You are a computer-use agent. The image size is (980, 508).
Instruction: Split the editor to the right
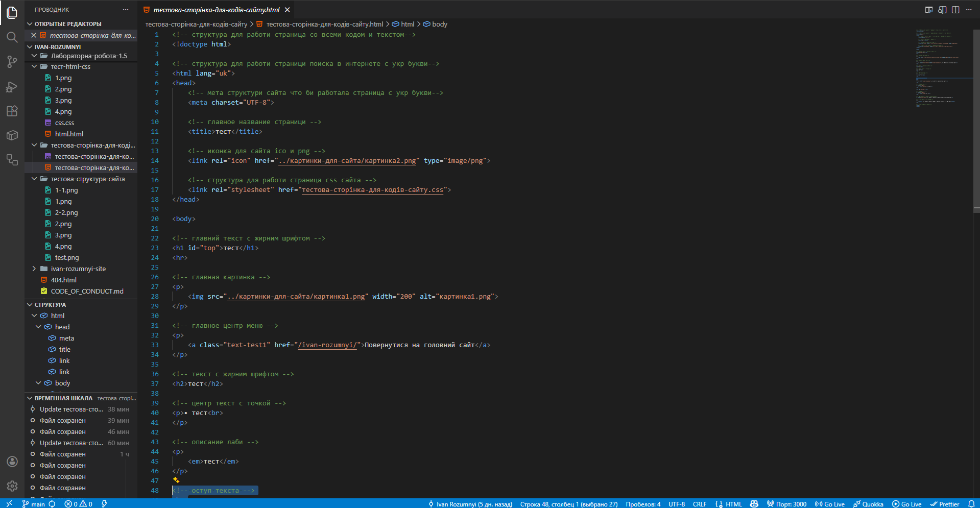pos(955,10)
